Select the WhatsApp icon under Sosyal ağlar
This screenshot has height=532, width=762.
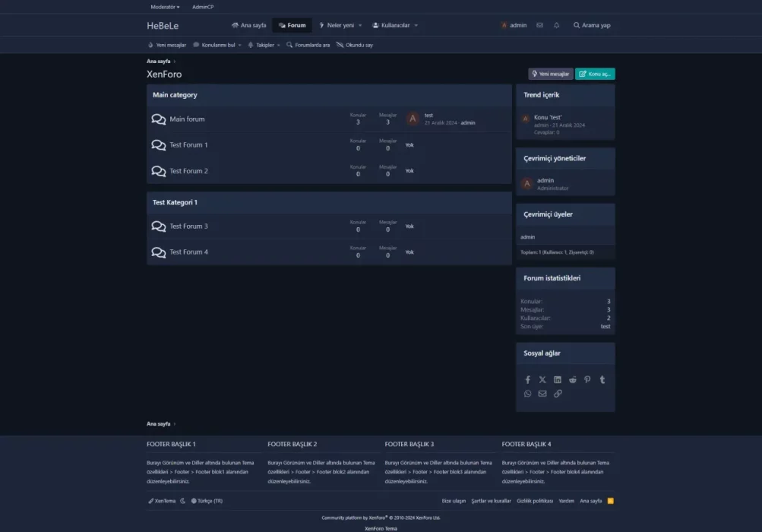[x=527, y=394]
